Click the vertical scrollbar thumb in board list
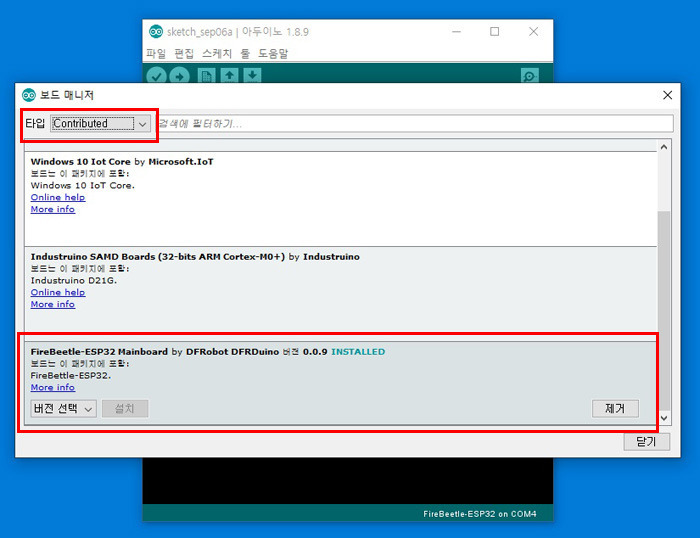700x538 pixels. pos(664,310)
